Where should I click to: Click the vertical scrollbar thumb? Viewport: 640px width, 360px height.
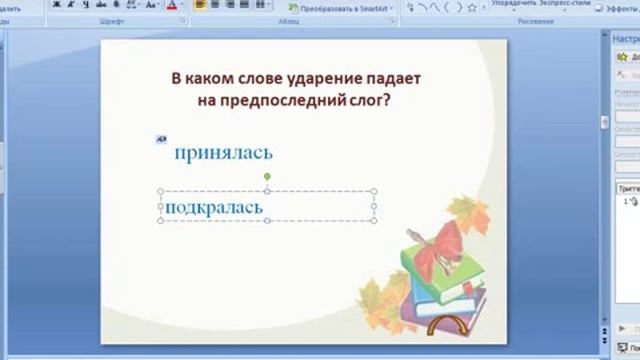tap(605, 122)
